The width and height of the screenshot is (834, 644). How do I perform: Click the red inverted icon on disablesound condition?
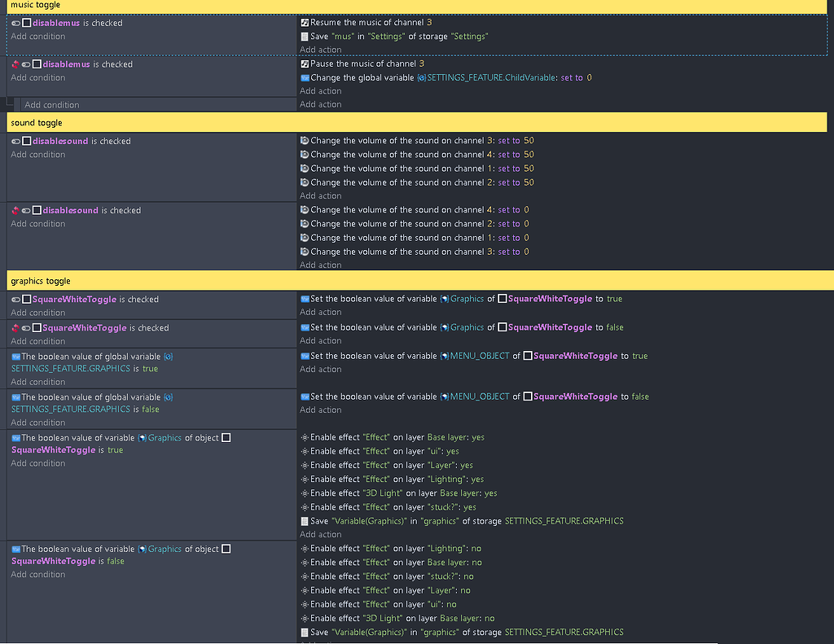[x=15, y=210]
